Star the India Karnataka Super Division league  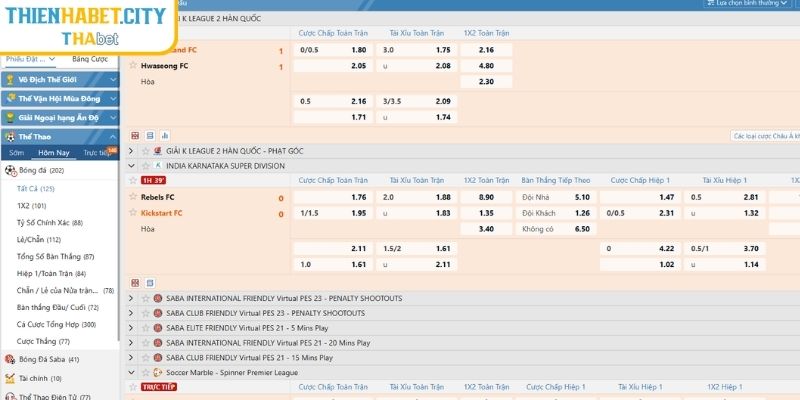(145, 166)
